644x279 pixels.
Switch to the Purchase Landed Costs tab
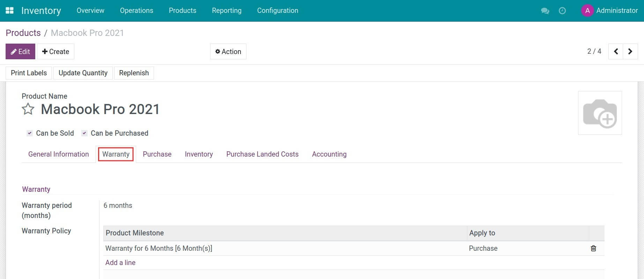coord(262,154)
